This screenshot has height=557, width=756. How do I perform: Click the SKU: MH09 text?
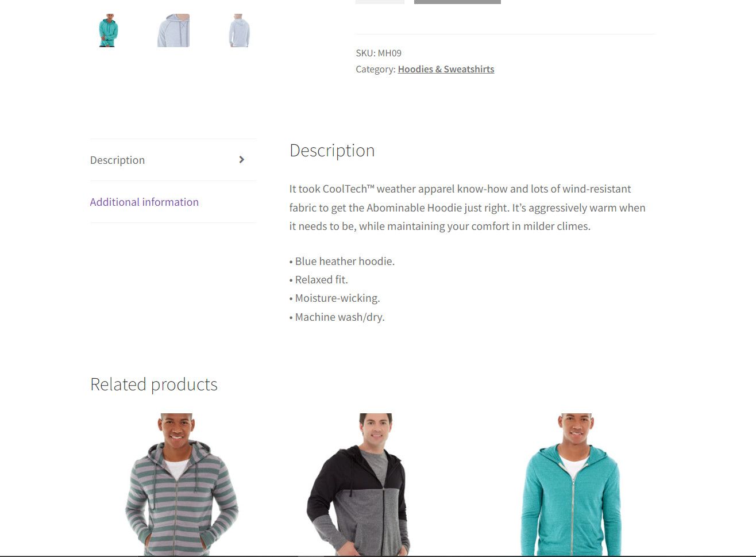[379, 53]
